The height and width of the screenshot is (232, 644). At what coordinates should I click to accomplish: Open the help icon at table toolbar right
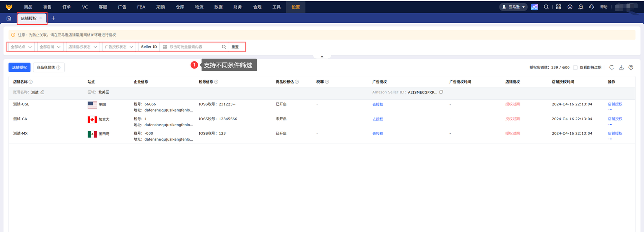(x=631, y=67)
